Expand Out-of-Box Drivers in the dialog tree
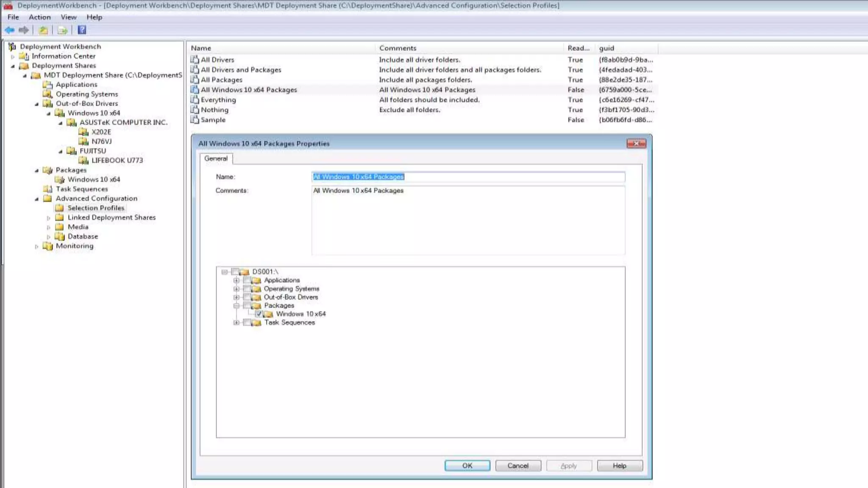 click(236, 297)
